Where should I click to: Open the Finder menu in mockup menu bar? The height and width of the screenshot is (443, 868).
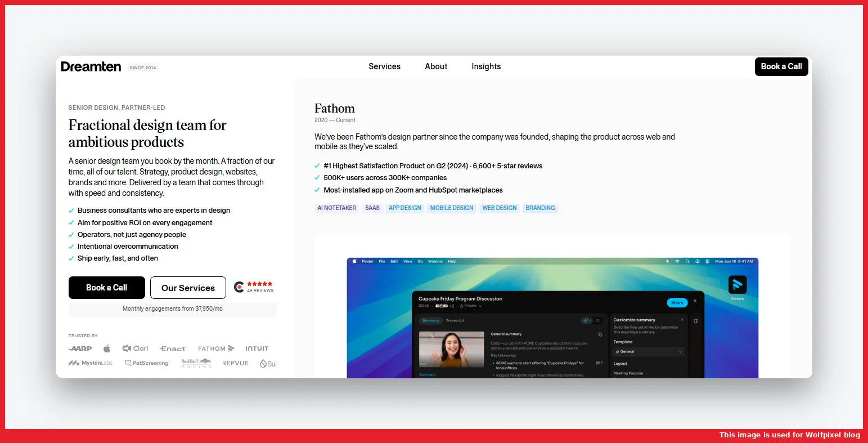pos(367,261)
